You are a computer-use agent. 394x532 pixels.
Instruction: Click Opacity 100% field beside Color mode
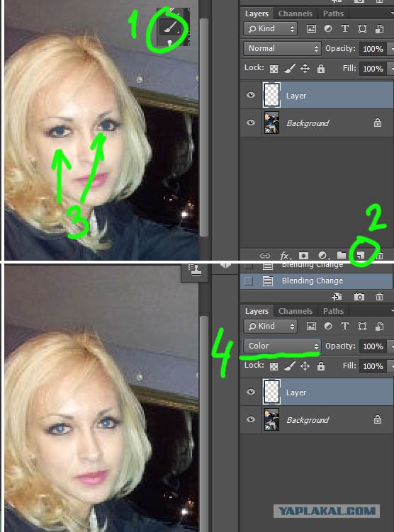coord(373,346)
